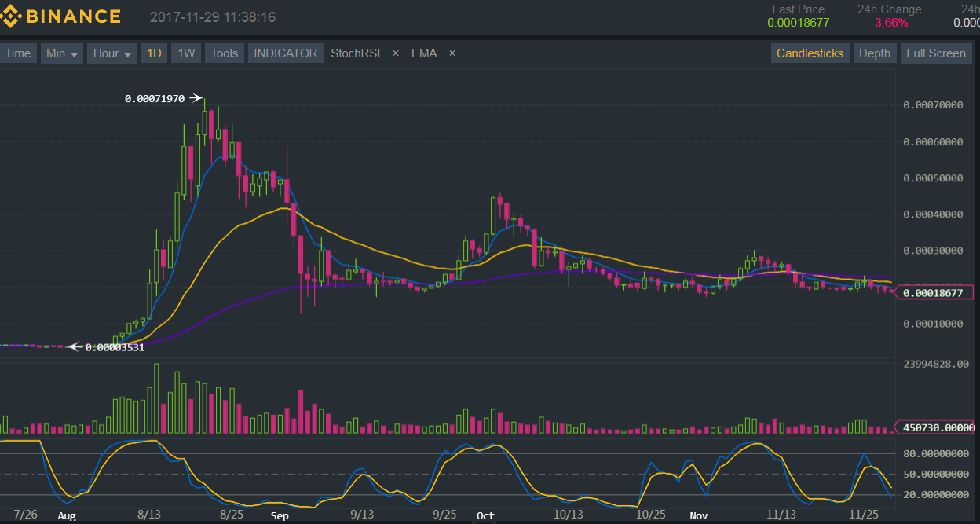Image resolution: width=980 pixels, height=524 pixels.
Task: Remove the StochRSI indicator with its x
Action: point(396,53)
